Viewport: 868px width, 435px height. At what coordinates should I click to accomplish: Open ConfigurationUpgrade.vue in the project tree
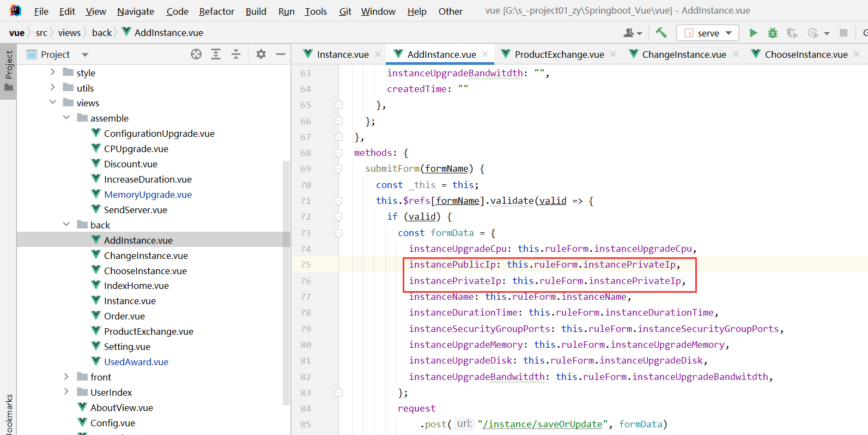coord(159,134)
